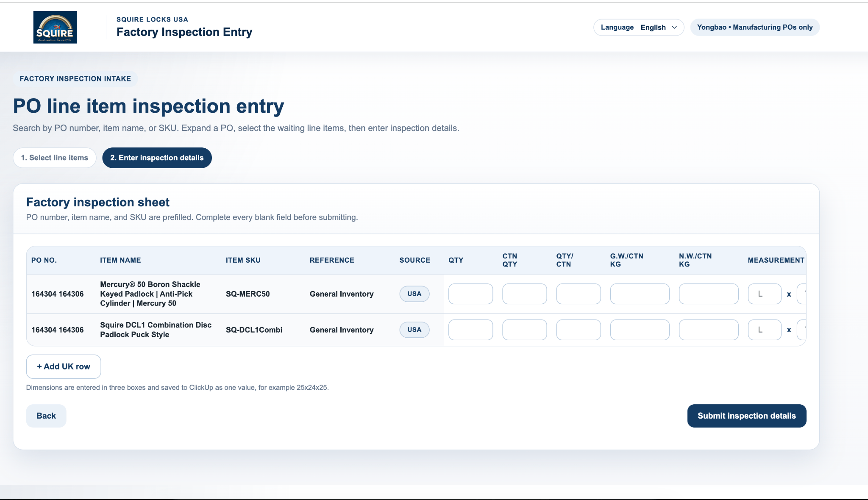868x500 pixels.
Task: Click QTY/CTN field for SQ-MERC50 row
Action: click(x=578, y=294)
